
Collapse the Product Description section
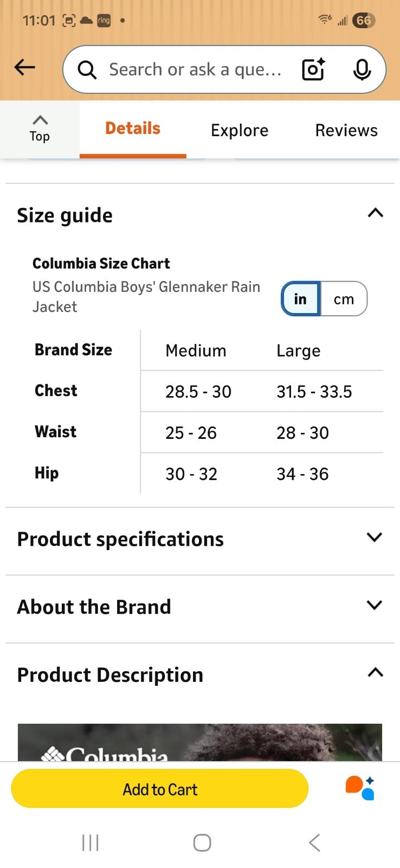(x=375, y=673)
